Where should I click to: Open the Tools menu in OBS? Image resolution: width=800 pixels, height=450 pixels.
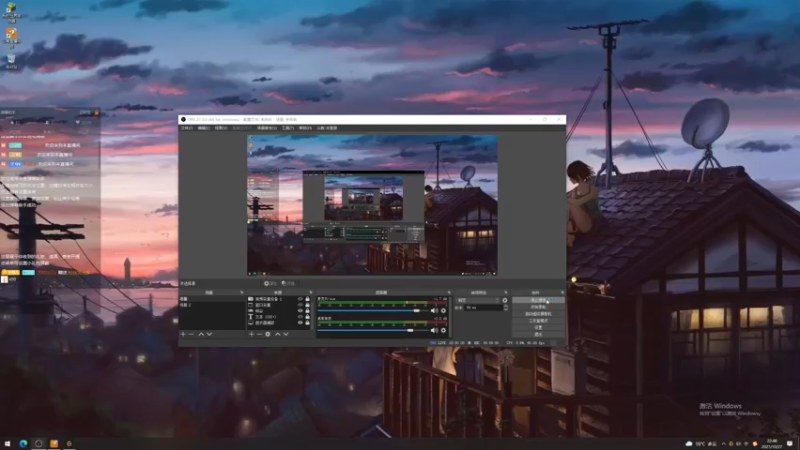point(288,128)
